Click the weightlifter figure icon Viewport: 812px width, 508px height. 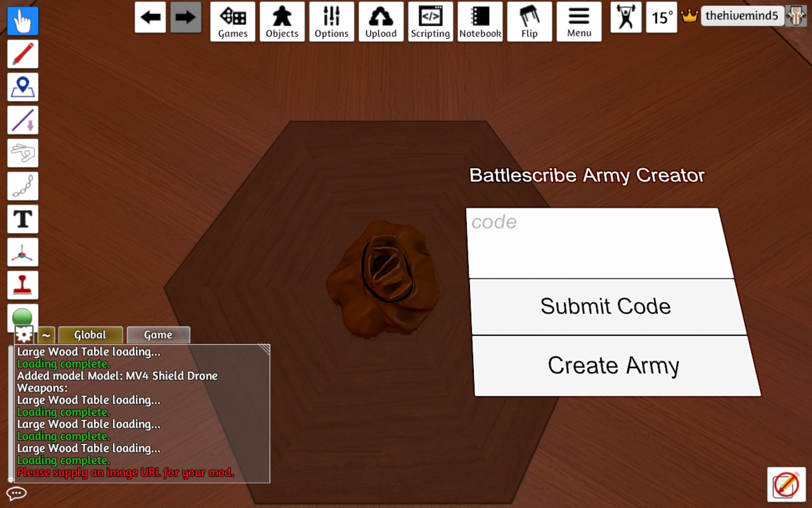click(626, 17)
